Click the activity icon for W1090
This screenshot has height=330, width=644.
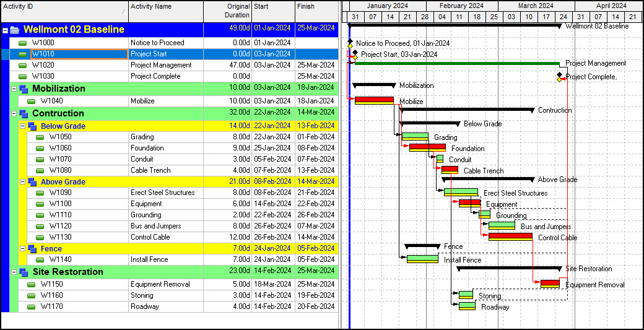(x=40, y=193)
